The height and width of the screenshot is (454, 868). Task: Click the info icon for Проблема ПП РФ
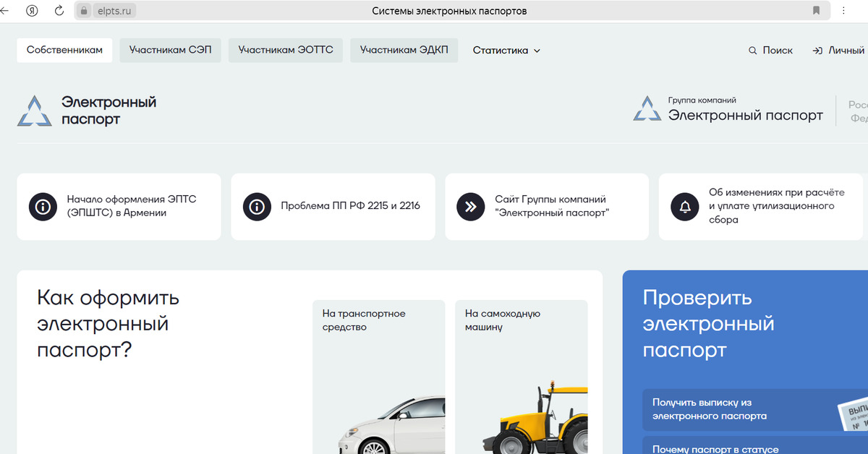pyautogui.click(x=257, y=206)
